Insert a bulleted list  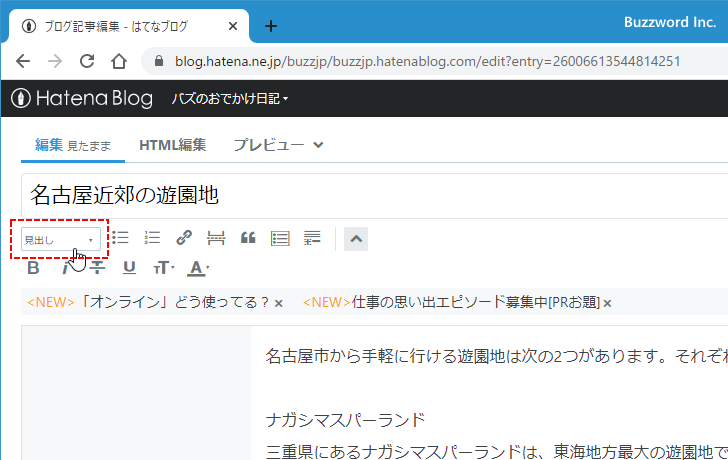(121, 238)
